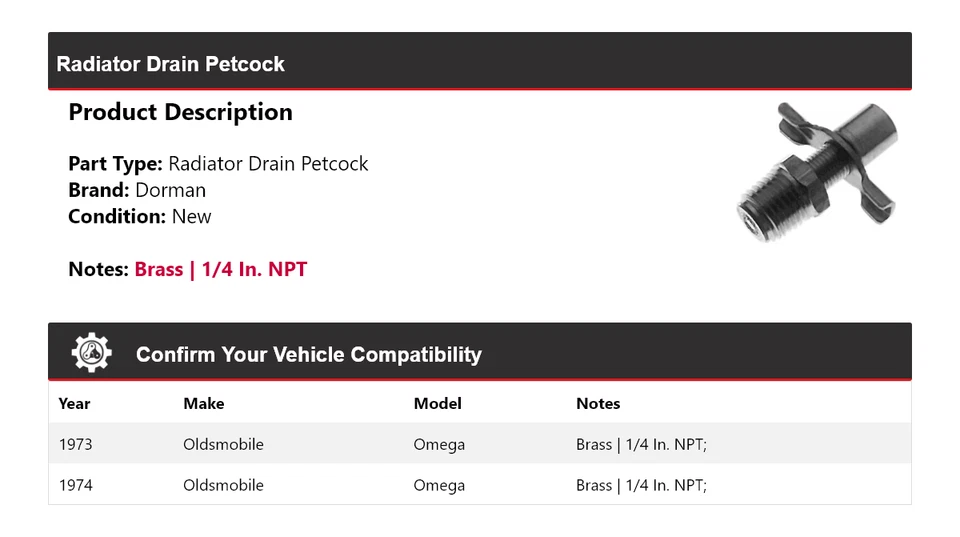Click Oldsmobile in the 1974 row
The height and width of the screenshot is (537, 960).
223,485
